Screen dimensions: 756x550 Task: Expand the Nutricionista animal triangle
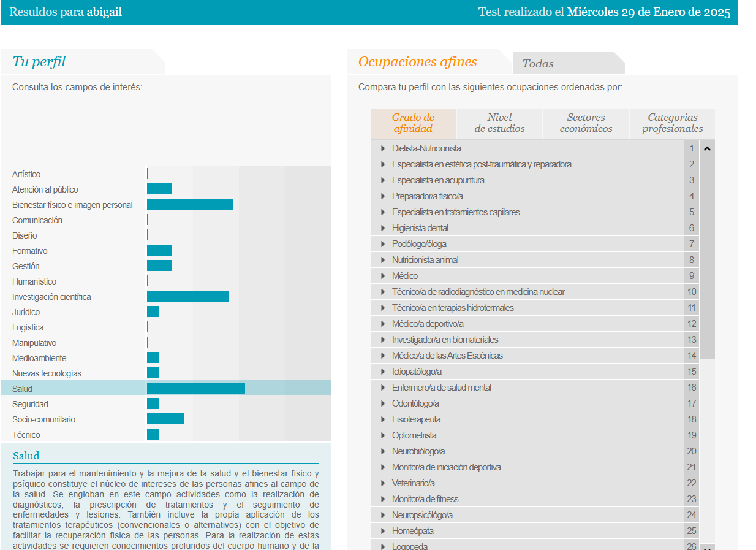383,260
